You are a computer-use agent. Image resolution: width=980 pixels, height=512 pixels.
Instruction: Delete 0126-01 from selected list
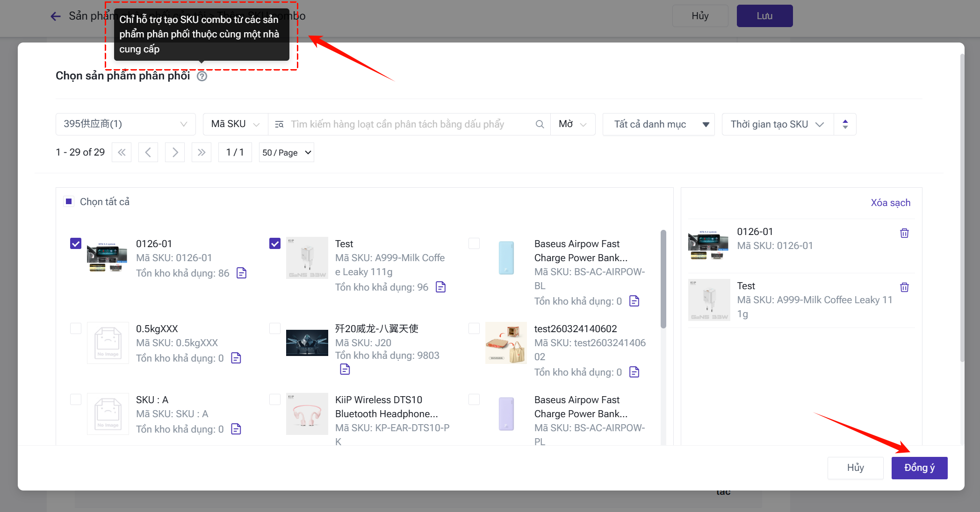click(x=904, y=233)
